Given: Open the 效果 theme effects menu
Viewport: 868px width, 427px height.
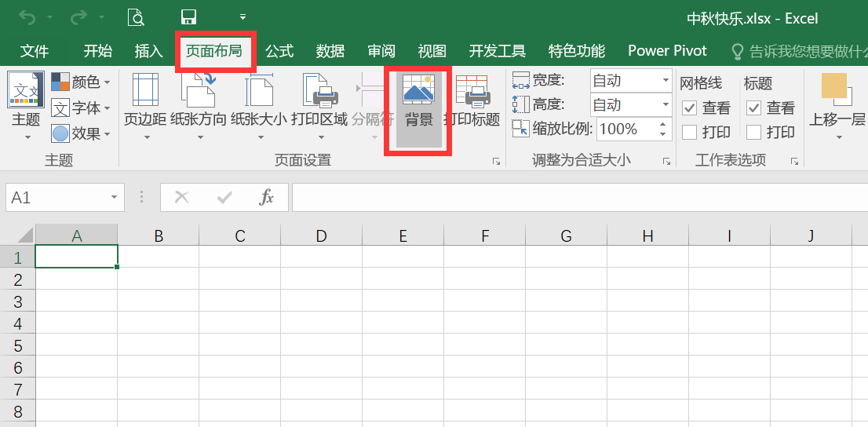Looking at the screenshot, I should (x=81, y=133).
